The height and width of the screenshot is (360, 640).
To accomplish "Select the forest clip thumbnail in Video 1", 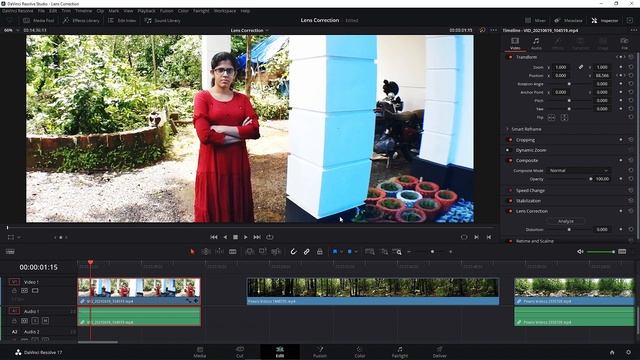I will pyautogui.click(x=373, y=287).
